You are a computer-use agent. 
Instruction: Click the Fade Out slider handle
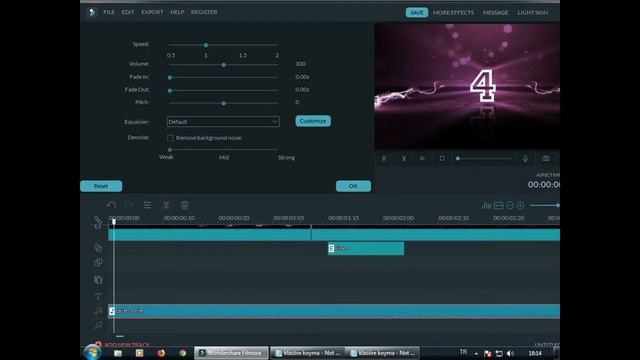pyautogui.click(x=170, y=91)
